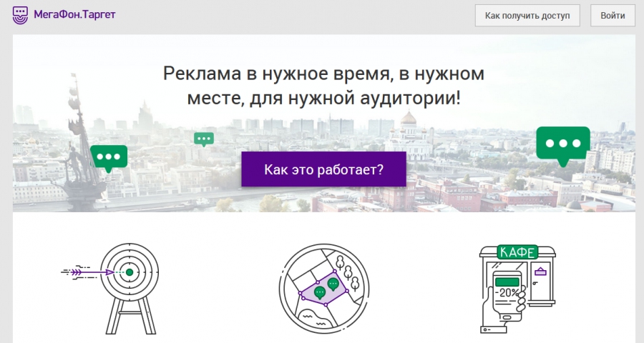Click the target with arrow icon
The image size is (644, 343).
tap(110, 289)
